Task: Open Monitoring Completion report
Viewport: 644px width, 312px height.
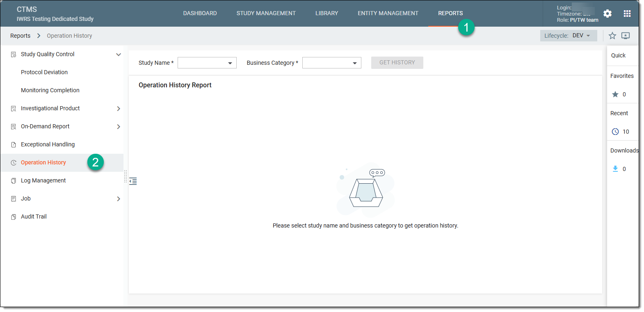Action: (50, 91)
